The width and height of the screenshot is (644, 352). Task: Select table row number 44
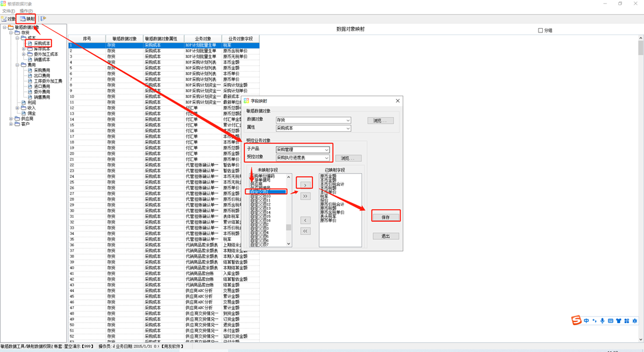coord(164,291)
